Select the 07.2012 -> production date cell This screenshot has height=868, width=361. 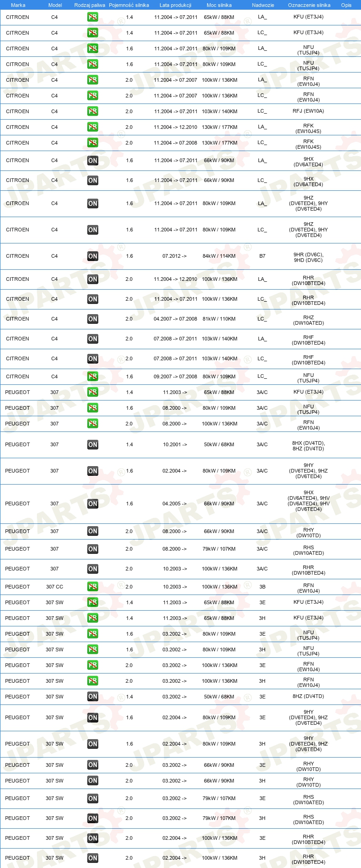tap(174, 256)
